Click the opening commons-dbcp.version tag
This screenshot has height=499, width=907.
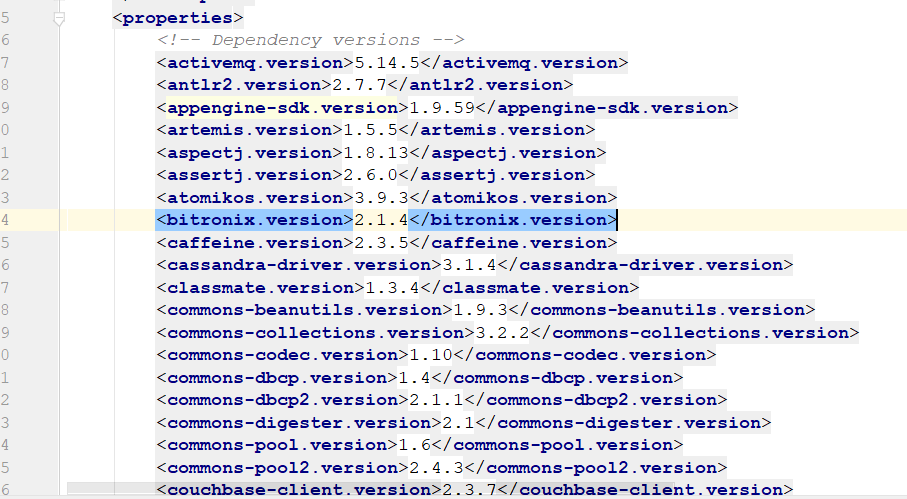coord(277,378)
